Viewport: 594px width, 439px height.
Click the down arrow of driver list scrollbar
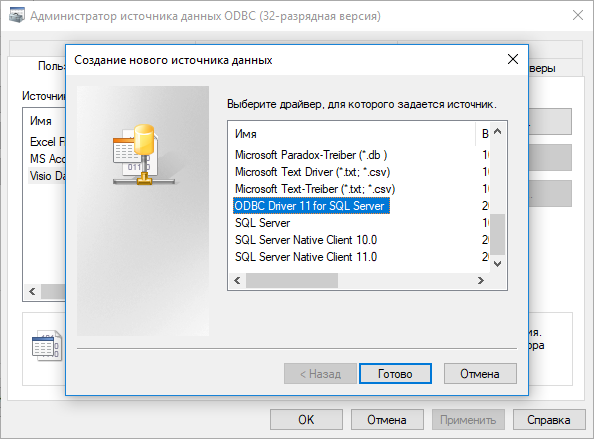(x=498, y=264)
